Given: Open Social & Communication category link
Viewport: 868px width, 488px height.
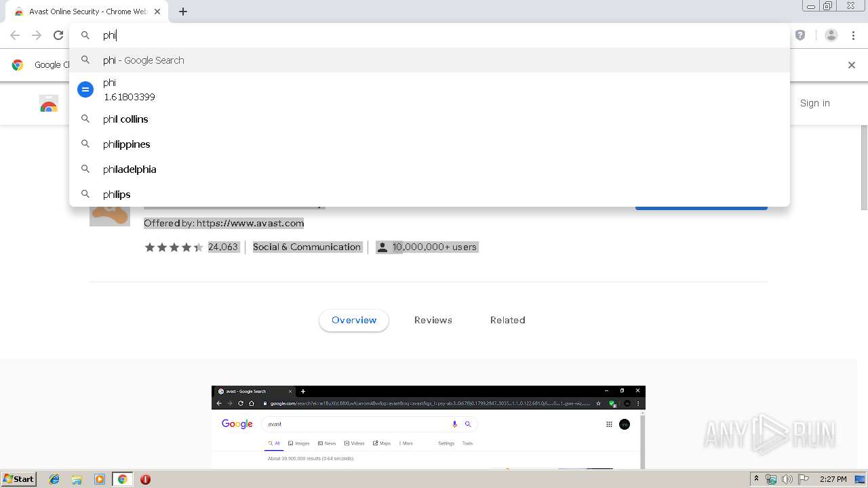Looking at the screenshot, I should [x=307, y=247].
